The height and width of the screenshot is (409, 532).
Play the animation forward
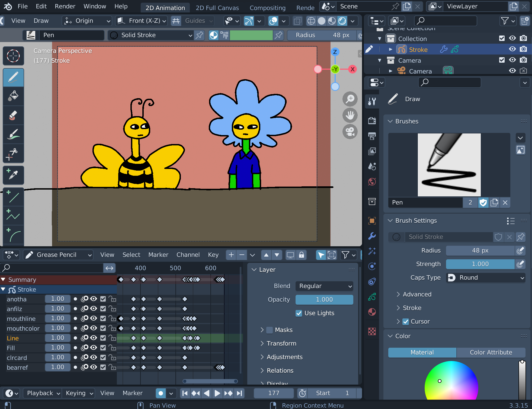[x=217, y=393]
